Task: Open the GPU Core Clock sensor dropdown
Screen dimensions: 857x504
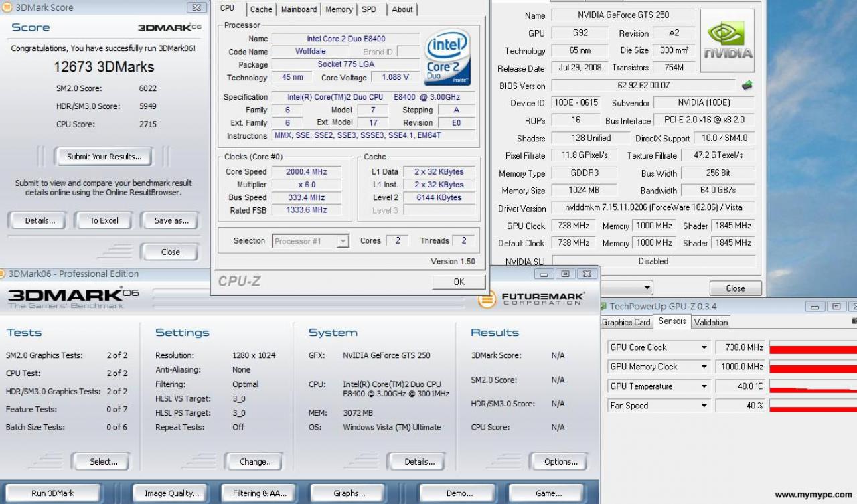Action: click(x=704, y=347)
